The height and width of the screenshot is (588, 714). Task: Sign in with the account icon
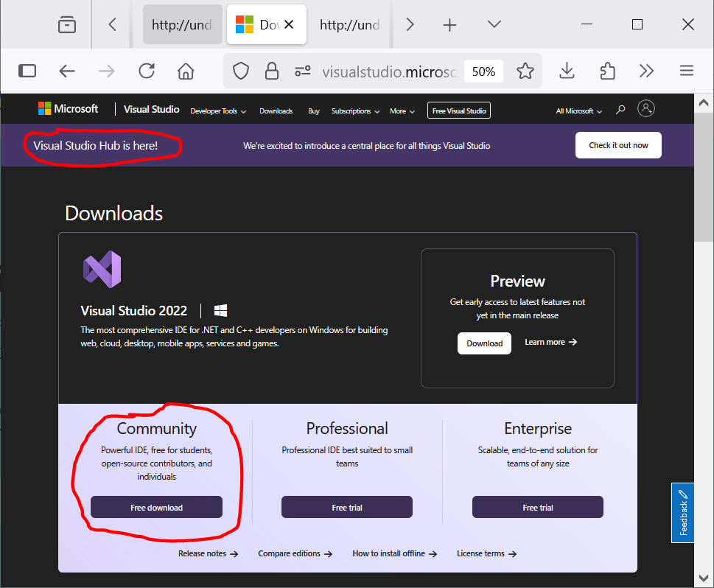pyautogui.click(x=646, y=108)
